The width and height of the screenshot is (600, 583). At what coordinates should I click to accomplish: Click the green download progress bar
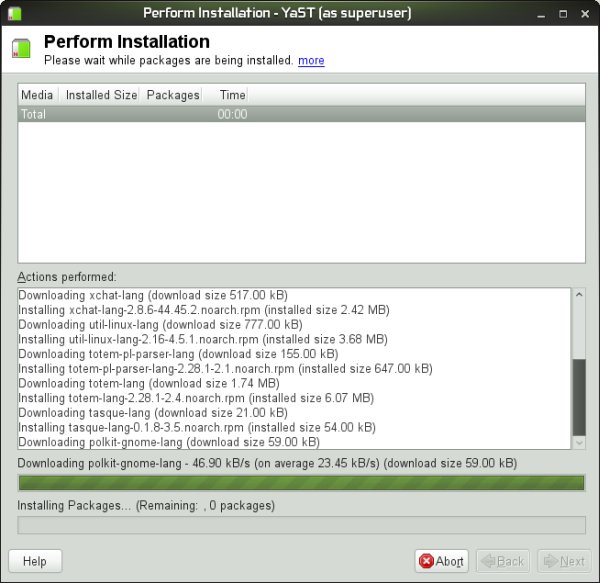[x=302, y=483]
